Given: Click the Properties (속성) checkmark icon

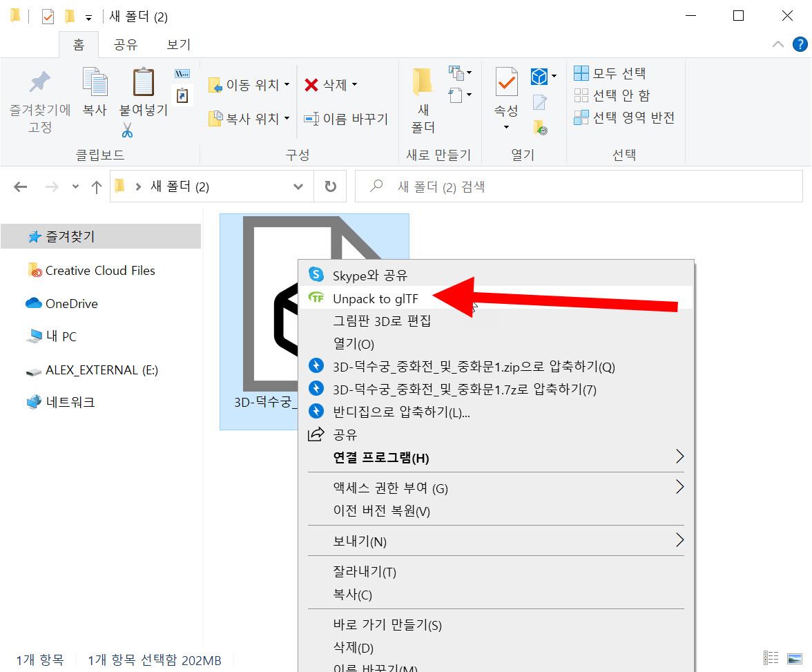Looking at the screenshot, I should pos(507,82).
